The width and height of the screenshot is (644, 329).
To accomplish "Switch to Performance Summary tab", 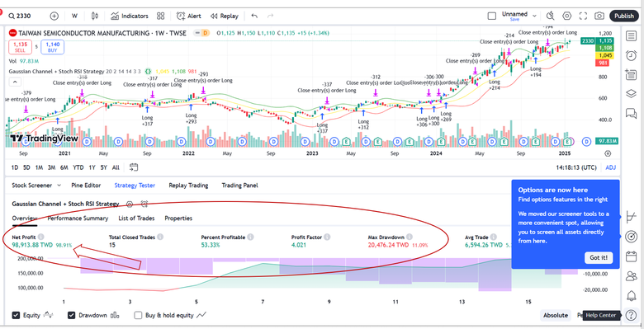I will pos(78,219).
